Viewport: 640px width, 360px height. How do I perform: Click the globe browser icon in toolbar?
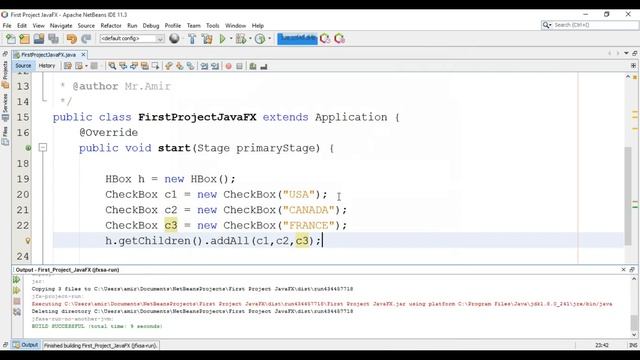[174, 39]
